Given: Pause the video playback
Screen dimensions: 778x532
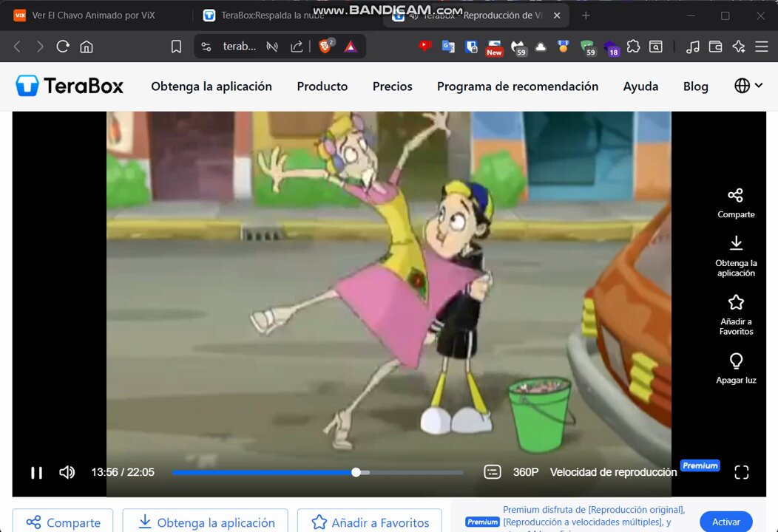Looking at the screenshot, I should click(x=36, y=472).
